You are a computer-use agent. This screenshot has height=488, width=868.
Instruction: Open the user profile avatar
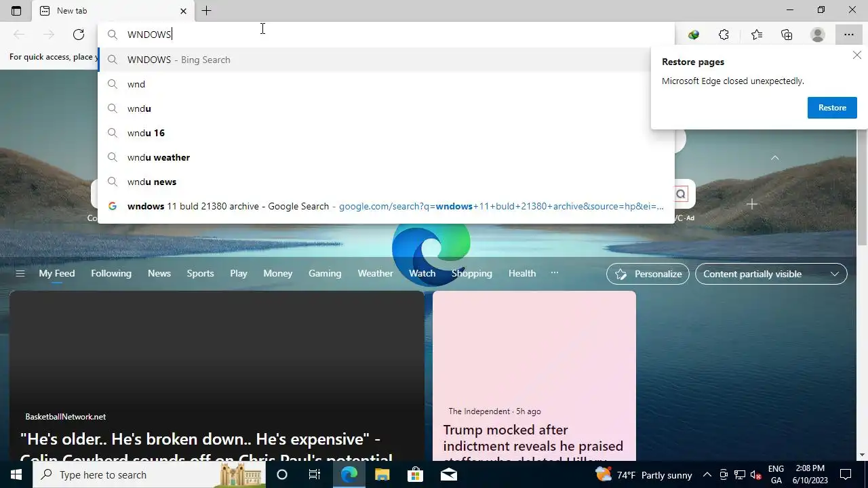818,35
